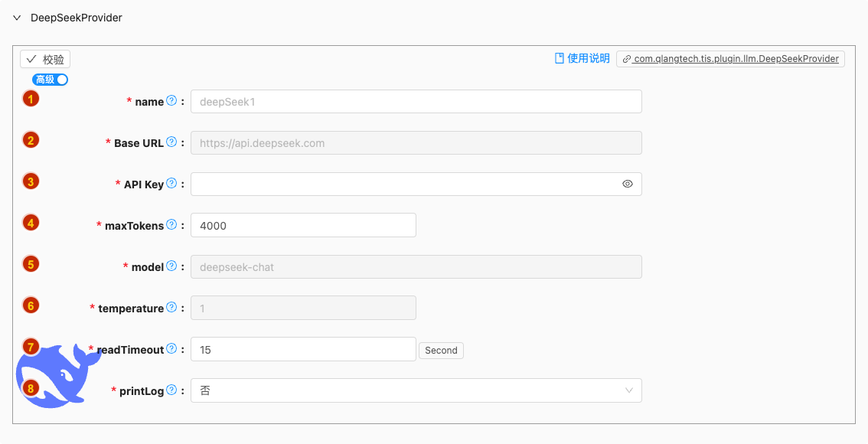868x444 pixels.
Task: Click help icon next to model label
Action: (x=171, y=266)
